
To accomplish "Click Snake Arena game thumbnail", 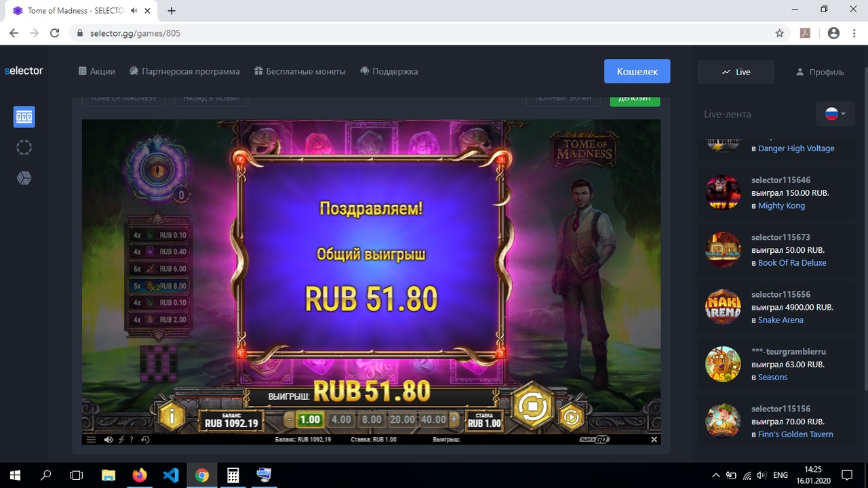I will (723, 307).
